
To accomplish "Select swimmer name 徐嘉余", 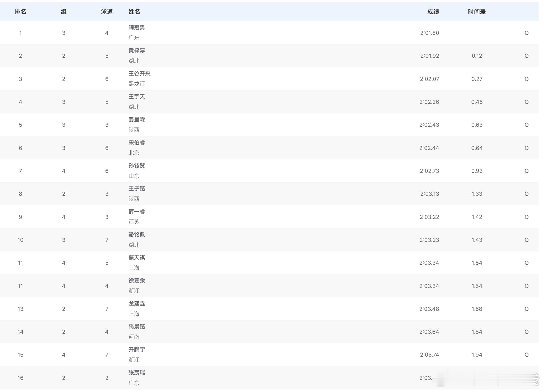I will [x=137, y=281].
